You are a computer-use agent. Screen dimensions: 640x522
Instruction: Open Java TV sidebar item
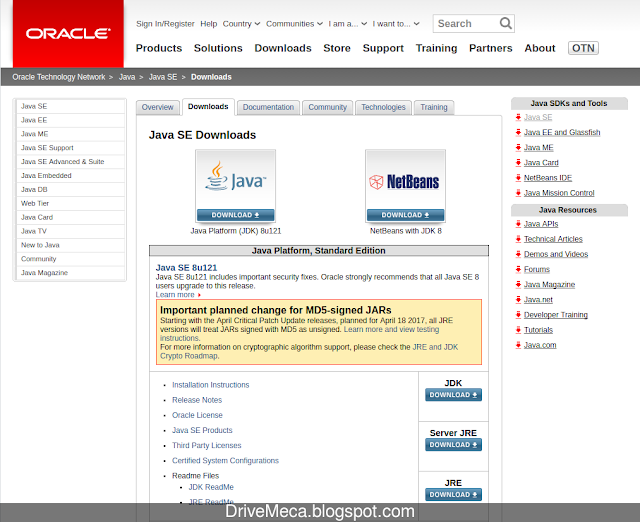(70, 231)
